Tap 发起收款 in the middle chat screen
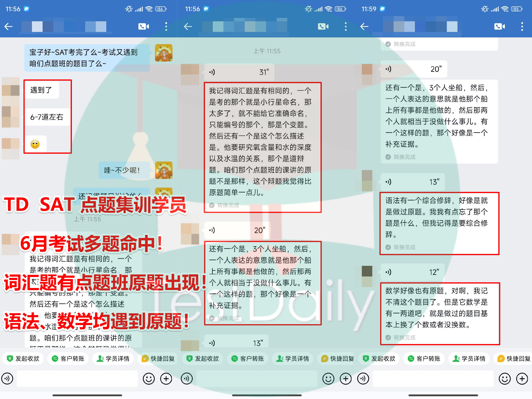The image size is (532, 399). pyautogui.click(x=202, y=358)
